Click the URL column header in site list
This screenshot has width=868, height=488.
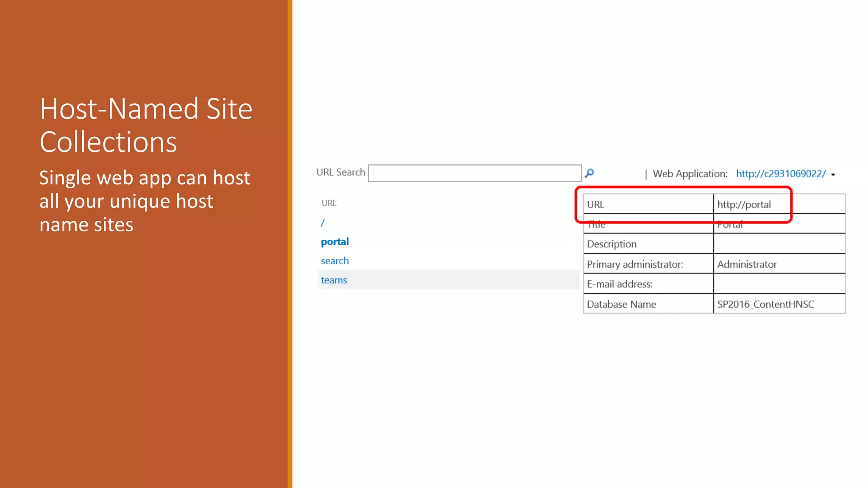click(329, 203)
